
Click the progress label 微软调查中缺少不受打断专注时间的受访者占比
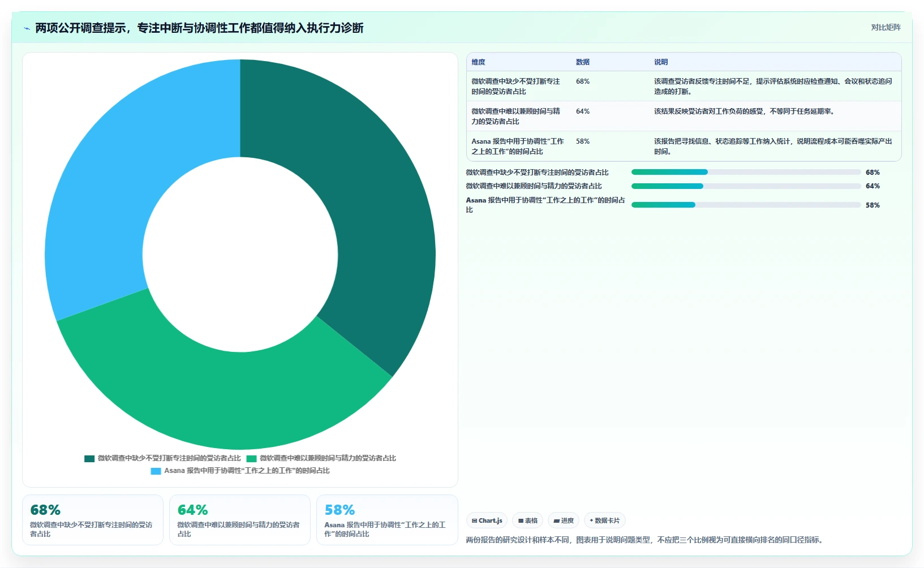click(537, 173)
